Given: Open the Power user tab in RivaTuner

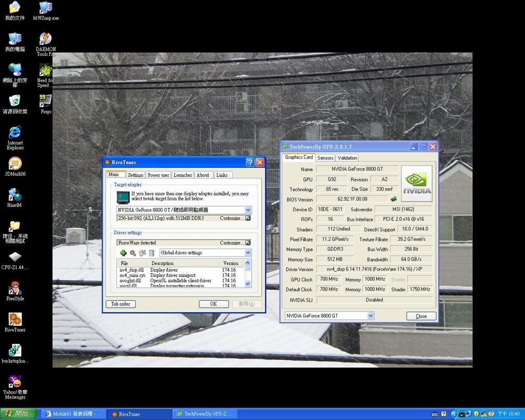Looking at the screenshot, I should (158, 175).
